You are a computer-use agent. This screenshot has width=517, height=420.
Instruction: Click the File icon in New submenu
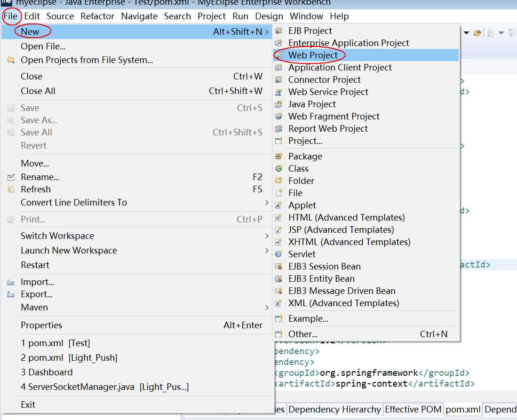[x=278, y=193]
